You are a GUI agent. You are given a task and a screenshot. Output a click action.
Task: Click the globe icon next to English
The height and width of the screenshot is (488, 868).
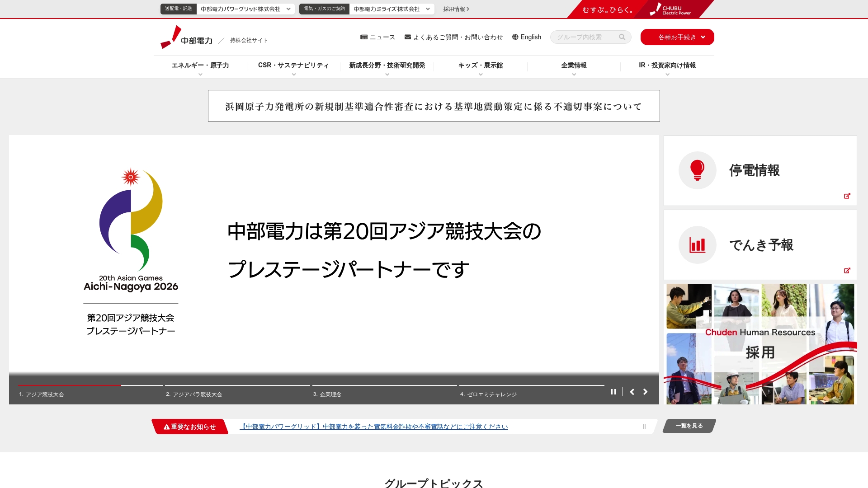pyautogui.click(x=515, y=37)
